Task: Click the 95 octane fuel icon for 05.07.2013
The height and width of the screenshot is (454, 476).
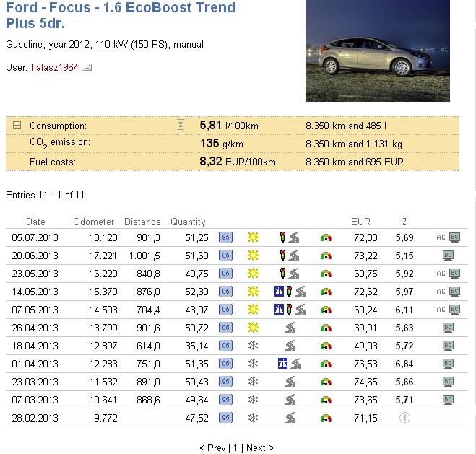Action: [225, 237]
